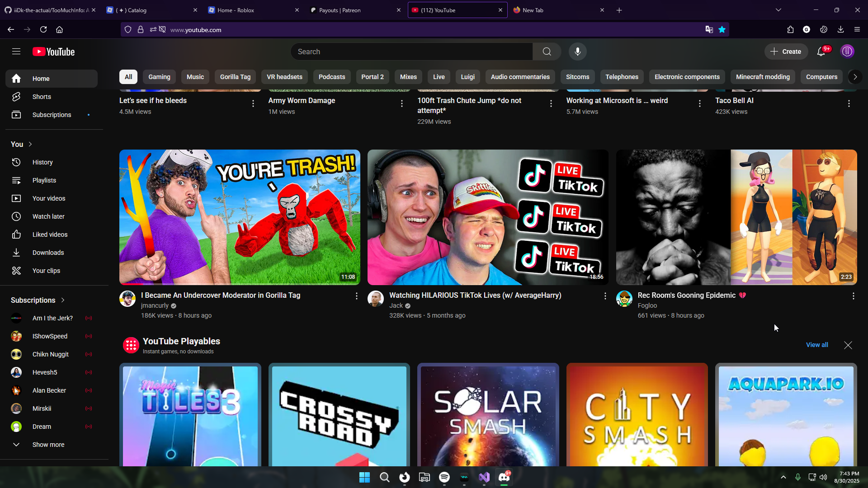Play the Gorilla Tag Moderator video thumbnail

[240, 217]
